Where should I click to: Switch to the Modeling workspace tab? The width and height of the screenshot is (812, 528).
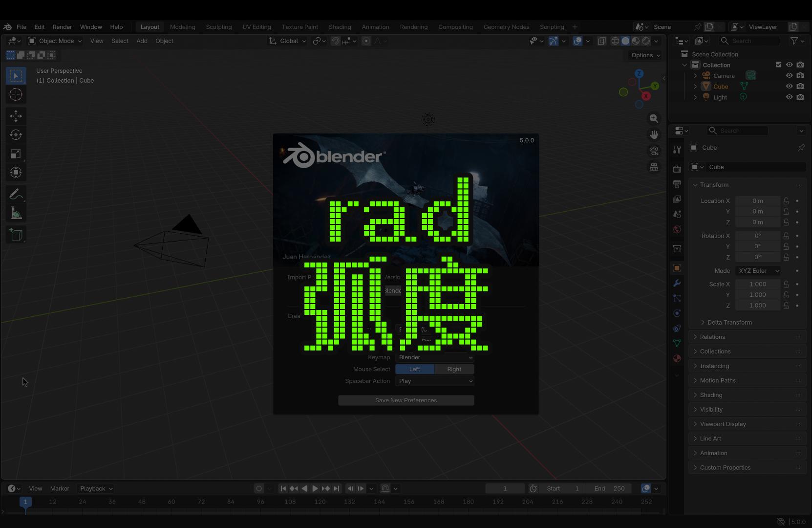coord(183,27)
